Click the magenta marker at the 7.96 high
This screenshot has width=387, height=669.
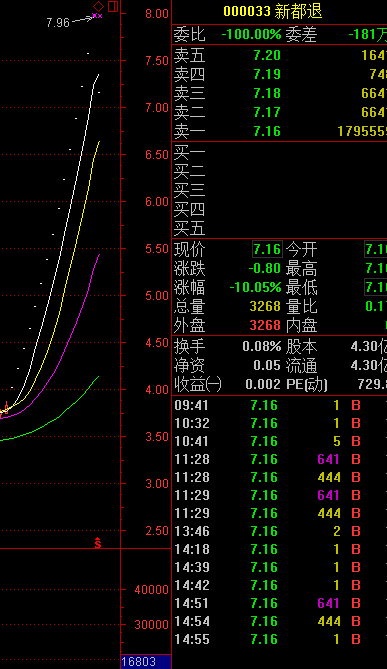[x=98, y=16]
